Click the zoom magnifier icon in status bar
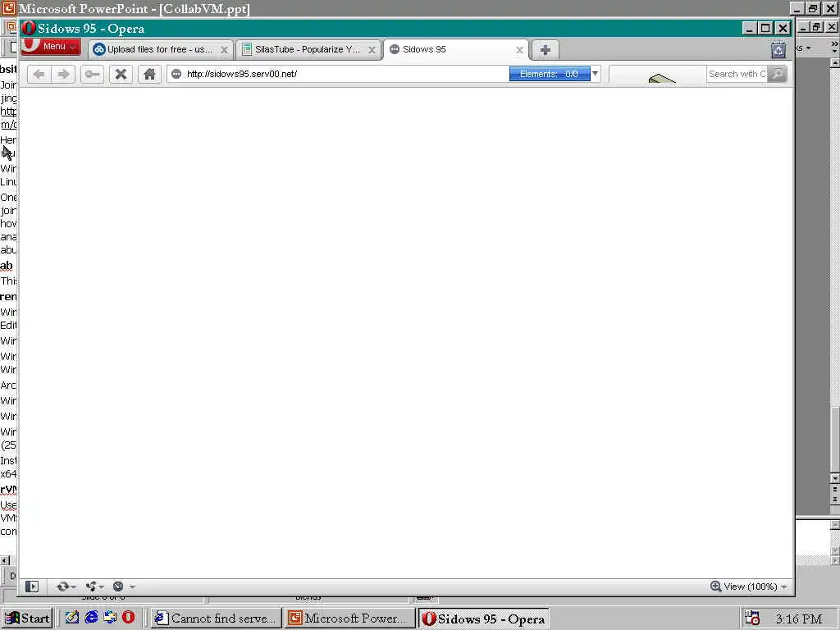 715,586
